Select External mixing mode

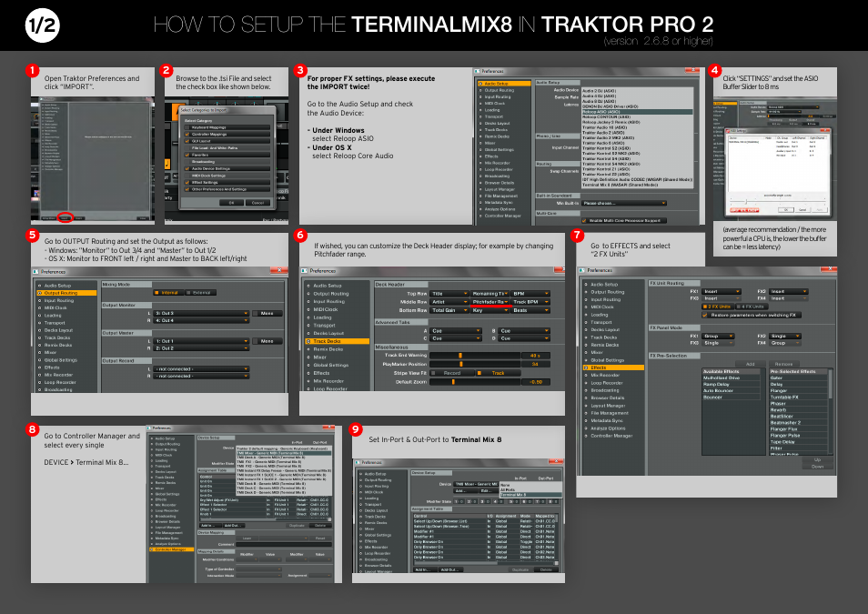coord(200,292)
